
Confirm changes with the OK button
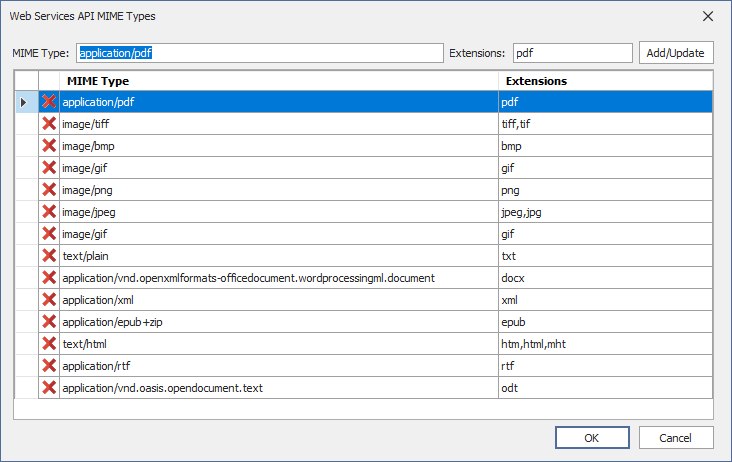[x=592, y=438]
